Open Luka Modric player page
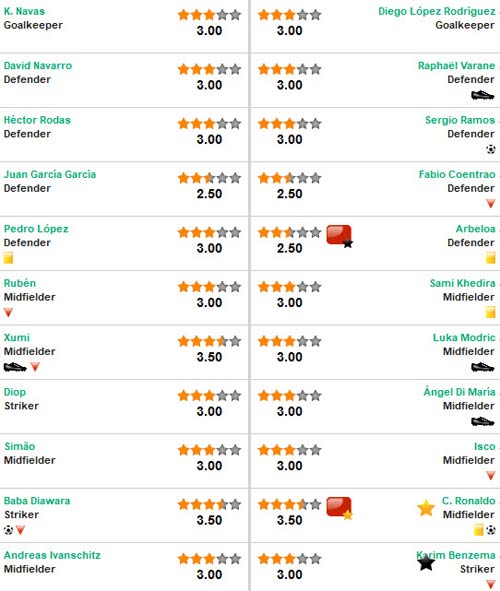Image resolution: width=500 pixels, height=591 pixels. [464, 337]
